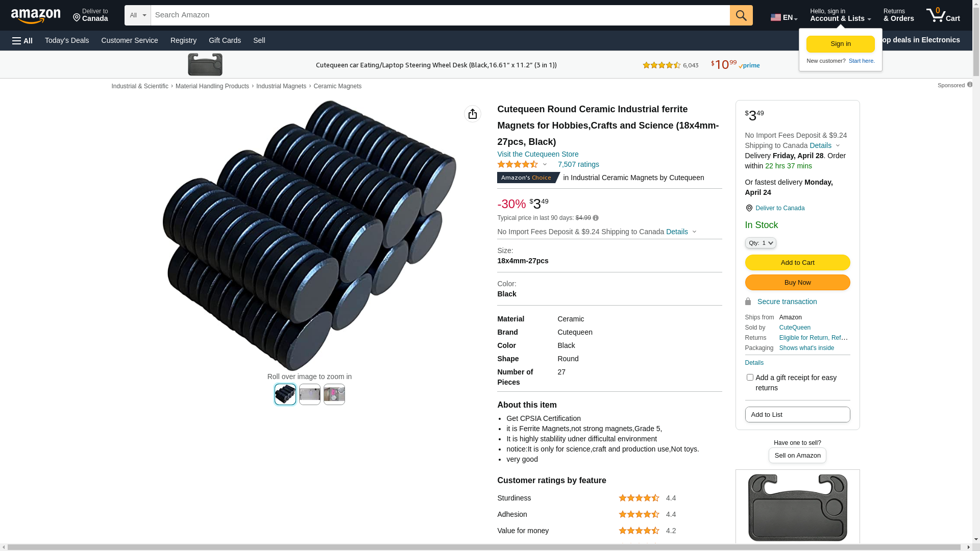Click the share icon on product image

[x=473, y=114]
